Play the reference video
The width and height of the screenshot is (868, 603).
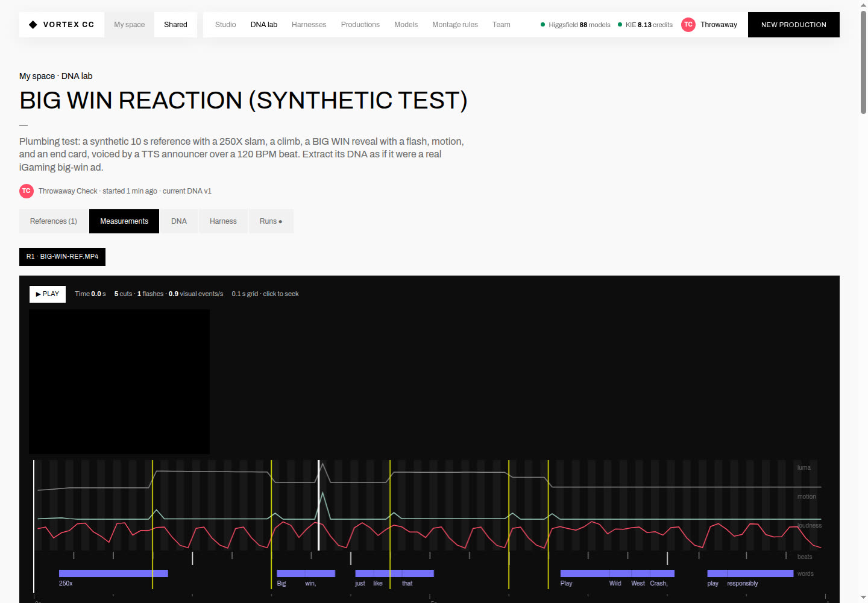pyautogui.click(x=48, y=294)
